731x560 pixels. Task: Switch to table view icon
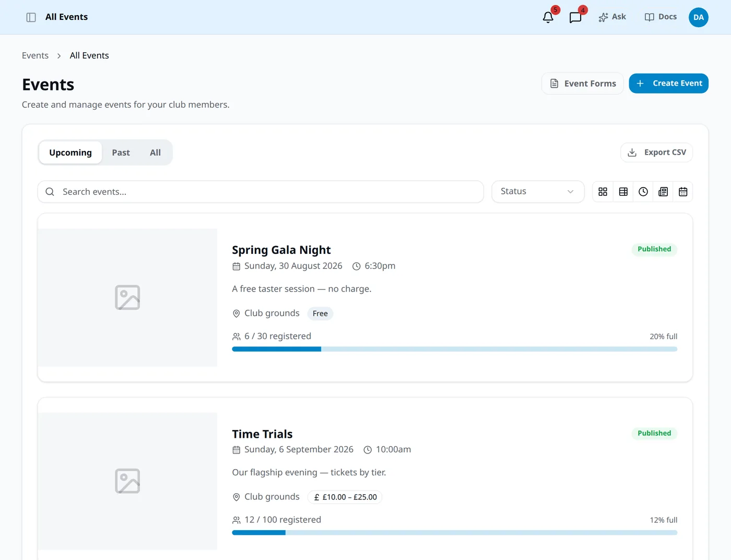click(623, 192)
